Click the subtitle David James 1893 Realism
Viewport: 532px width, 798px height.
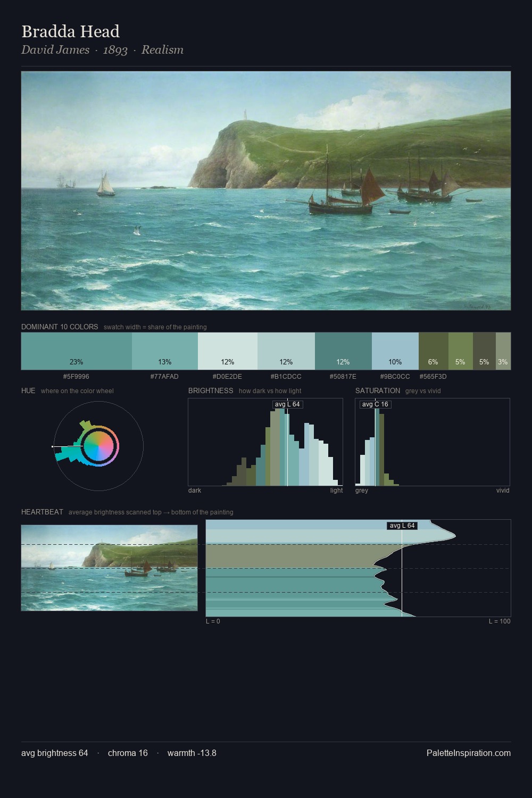click(102, 50)
